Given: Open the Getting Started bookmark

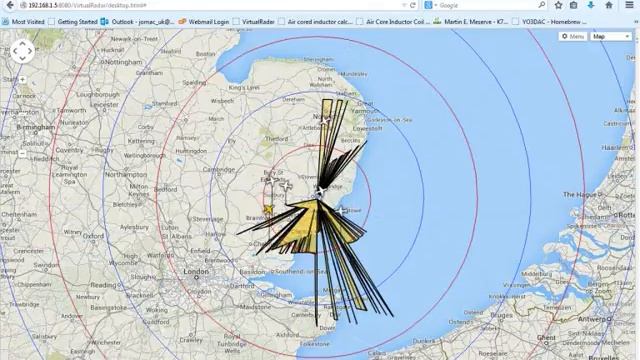Looking at the screenshot, I should click(x=73, y=22).
